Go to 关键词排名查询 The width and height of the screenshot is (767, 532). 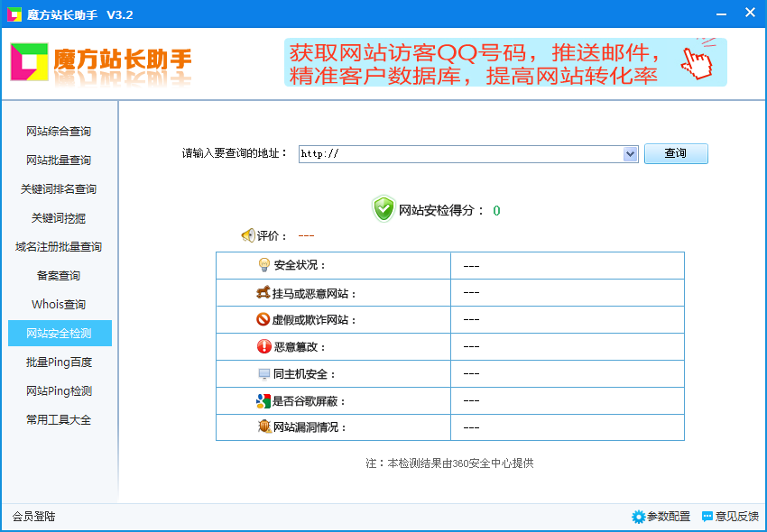click(x=59, y=188)
